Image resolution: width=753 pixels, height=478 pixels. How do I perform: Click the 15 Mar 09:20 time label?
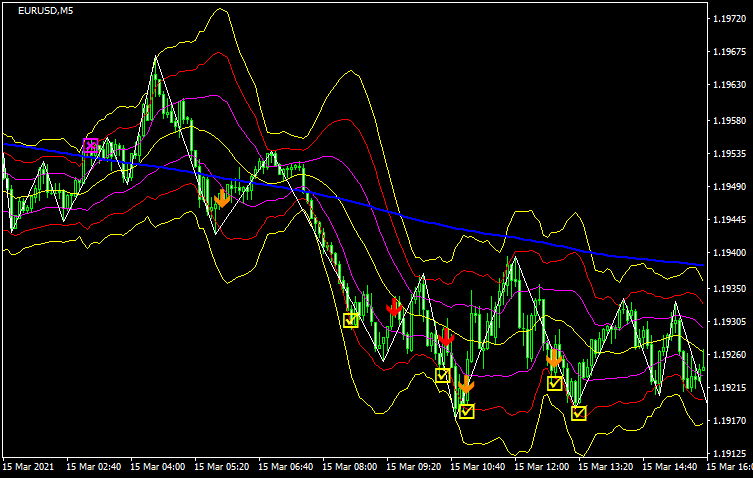413,466
